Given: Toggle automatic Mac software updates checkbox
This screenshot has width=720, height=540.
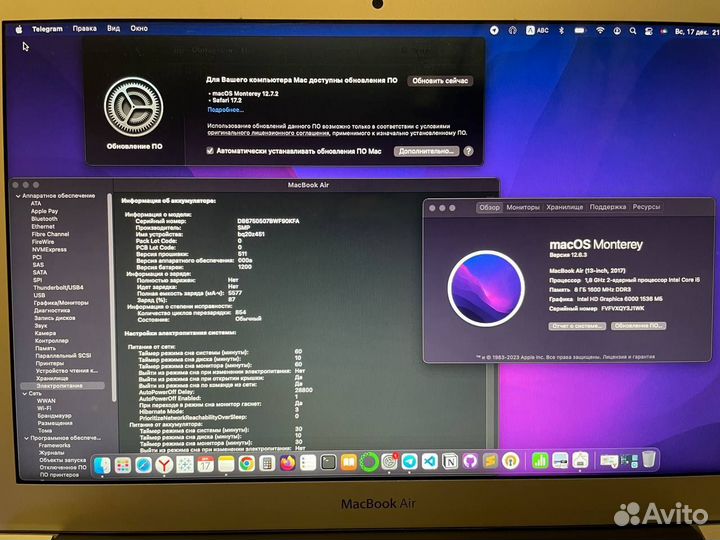Looking at the screenshot, I should pyautogui.click(x=210, y=151).
